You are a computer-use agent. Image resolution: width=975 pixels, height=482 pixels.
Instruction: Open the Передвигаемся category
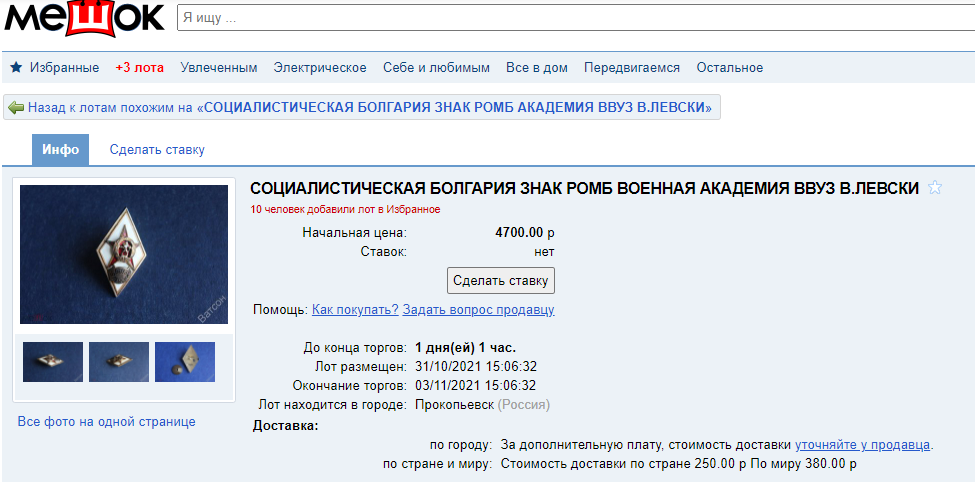[x=632, y=68]
